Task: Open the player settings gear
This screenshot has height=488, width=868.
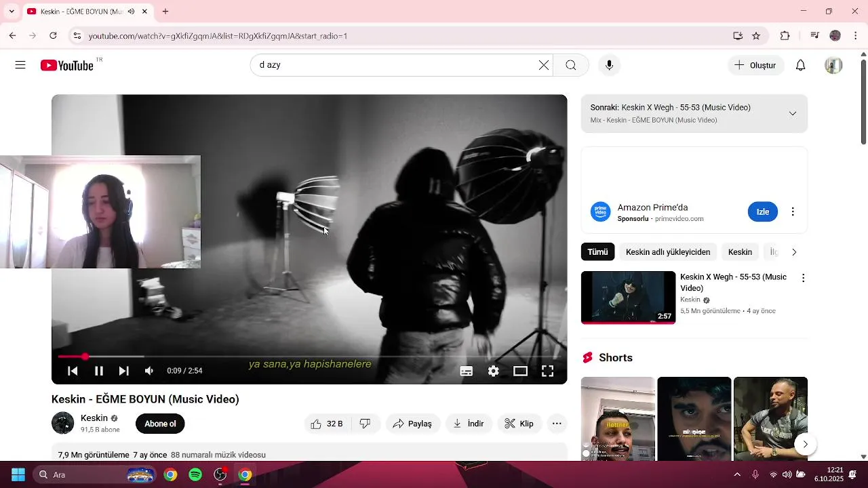Action: tap(494, 371)
